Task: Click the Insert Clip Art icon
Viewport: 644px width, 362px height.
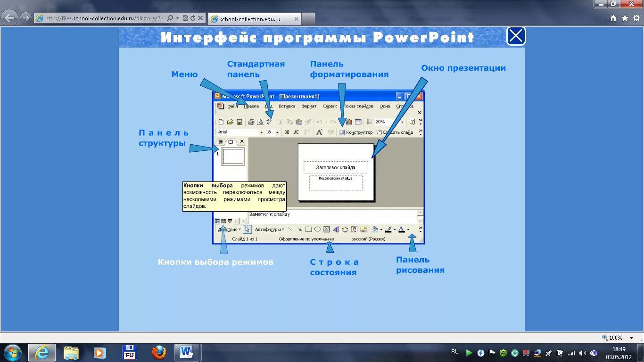Action: pos(354,230)
